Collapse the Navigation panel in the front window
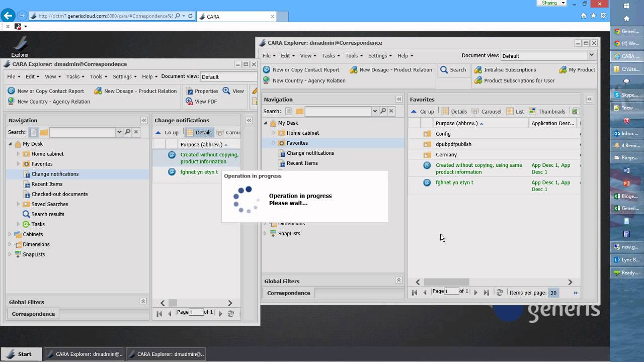644x362 pixels. pos(399,99)
